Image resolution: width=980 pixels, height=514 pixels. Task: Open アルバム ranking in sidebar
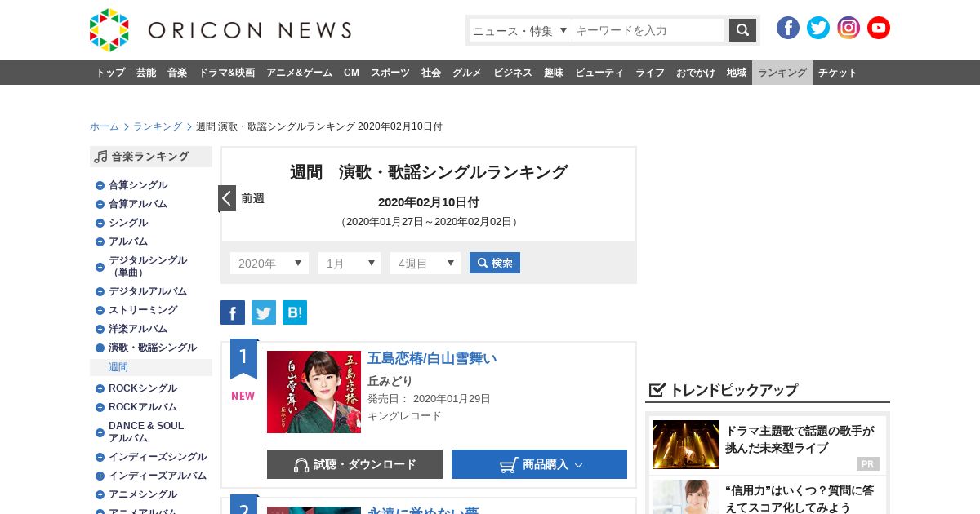128,241
